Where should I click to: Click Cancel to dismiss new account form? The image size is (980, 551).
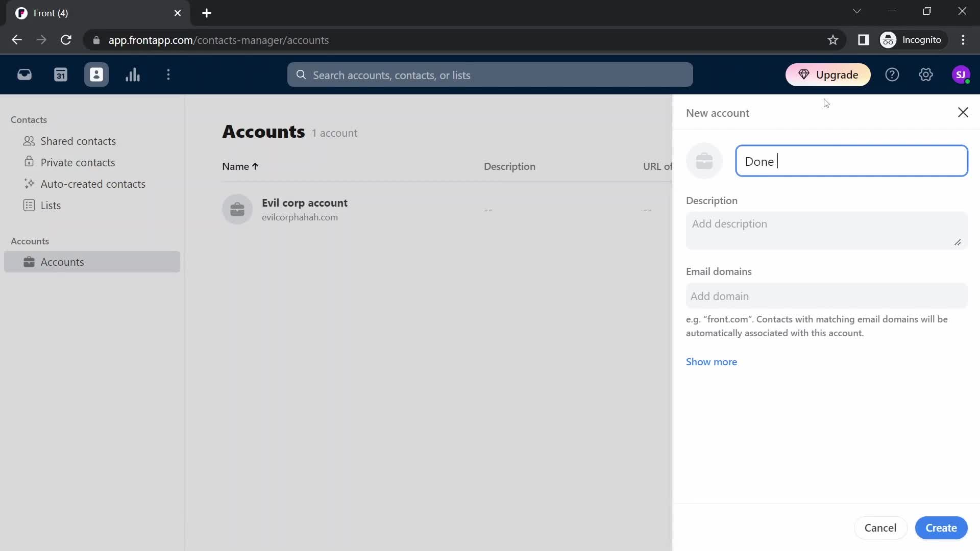coord(880,528)
